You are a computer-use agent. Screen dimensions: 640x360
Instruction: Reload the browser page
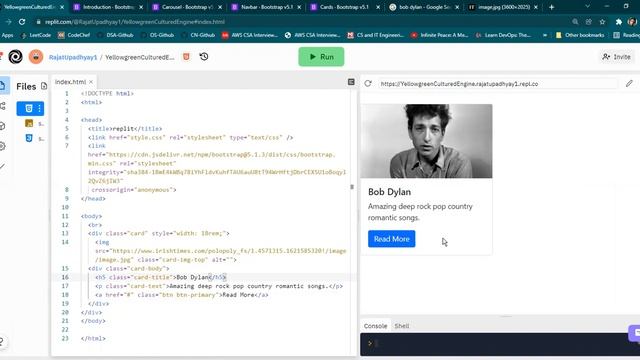(x=22, y=22)
